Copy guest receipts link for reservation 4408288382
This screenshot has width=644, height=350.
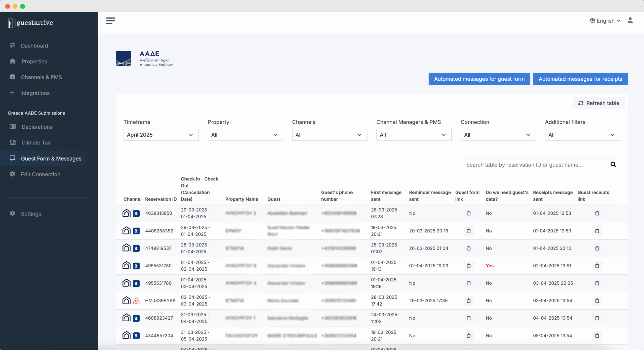coord(597,231)
